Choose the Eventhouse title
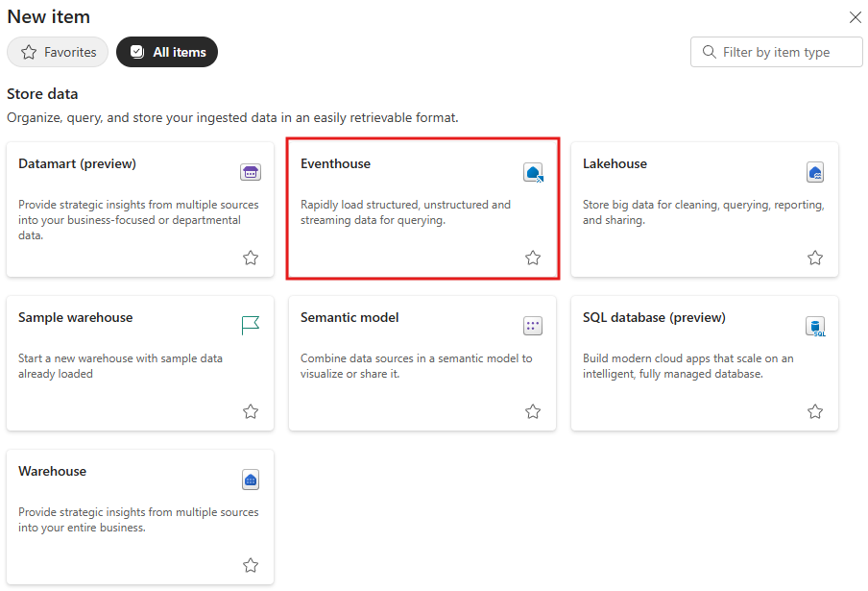This screenshot has height=591, width=868. (335, 164)
